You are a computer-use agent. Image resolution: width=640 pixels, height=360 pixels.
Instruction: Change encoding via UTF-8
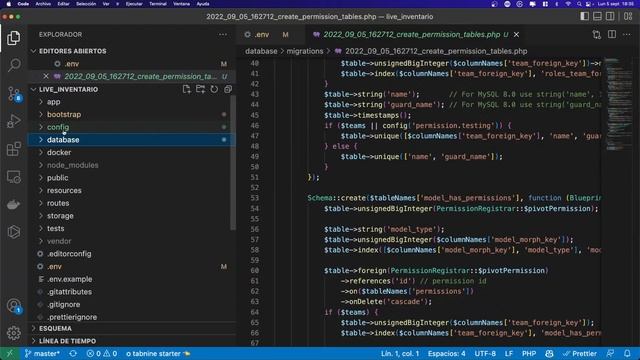pyautogui.click(x=485, y=353)
